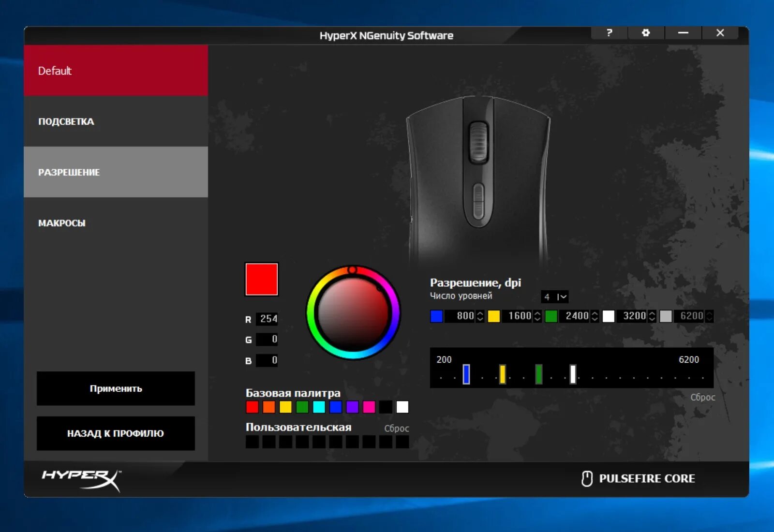Select orange in the base palette
Viewport: 774px width, 532px height.
[x=269, y=407]
